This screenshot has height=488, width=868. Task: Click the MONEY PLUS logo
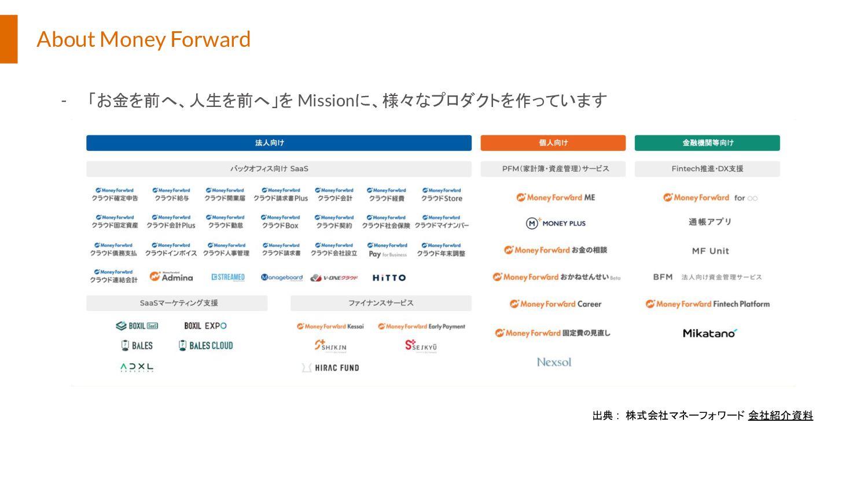[x=556, y=223]
